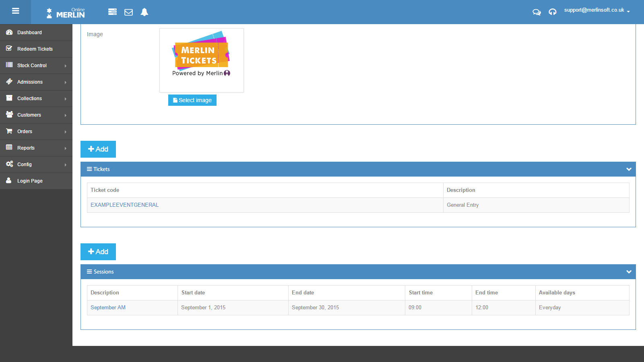Click the Sessions panel list icon
Viewport: 644px width, 362px height.
point(89,271)
